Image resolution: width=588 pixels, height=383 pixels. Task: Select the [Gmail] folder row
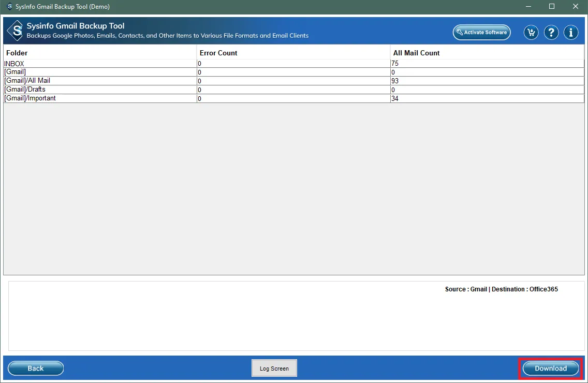click(293, 72)
